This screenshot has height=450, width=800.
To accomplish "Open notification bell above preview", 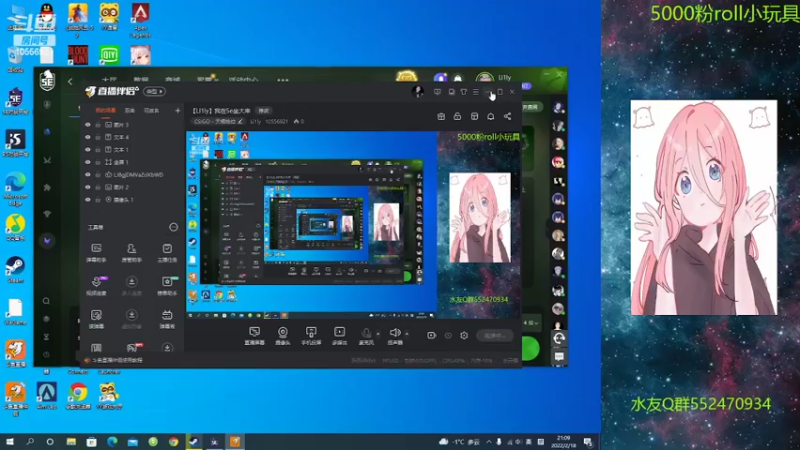I will pyautogui.click(x=490, y=116).
